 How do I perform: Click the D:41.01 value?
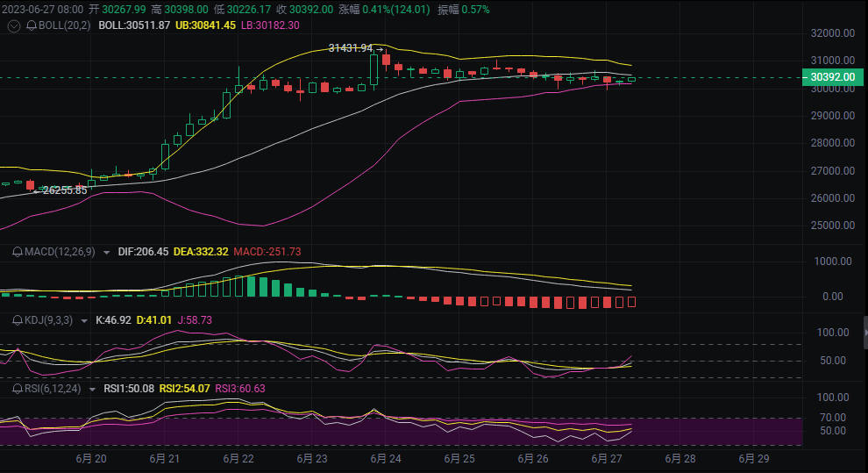[x=154, y=320]
